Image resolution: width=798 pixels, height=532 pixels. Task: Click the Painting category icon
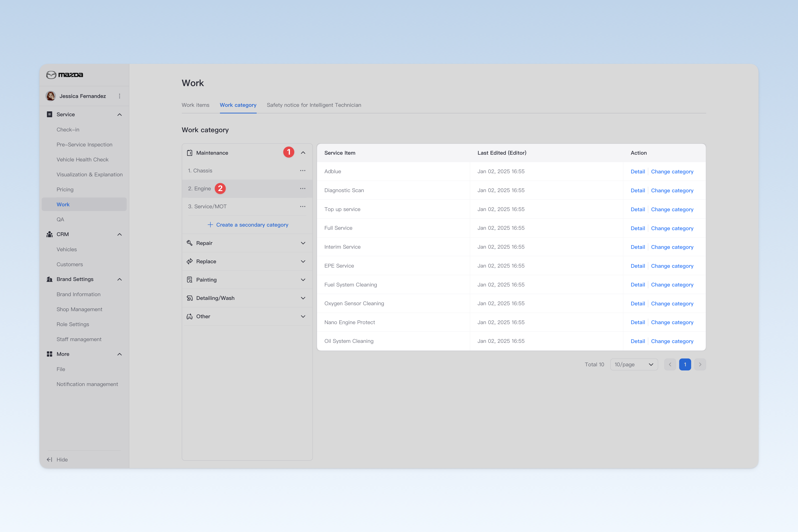click(189, 280)
